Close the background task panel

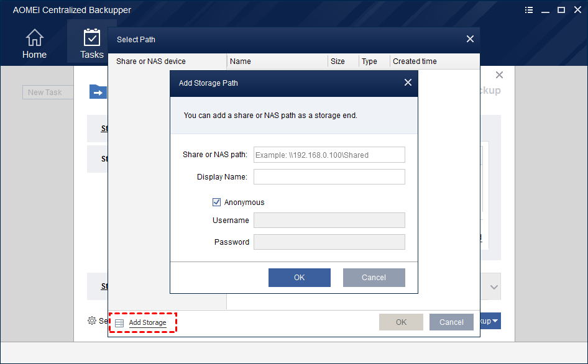[499, 75]
